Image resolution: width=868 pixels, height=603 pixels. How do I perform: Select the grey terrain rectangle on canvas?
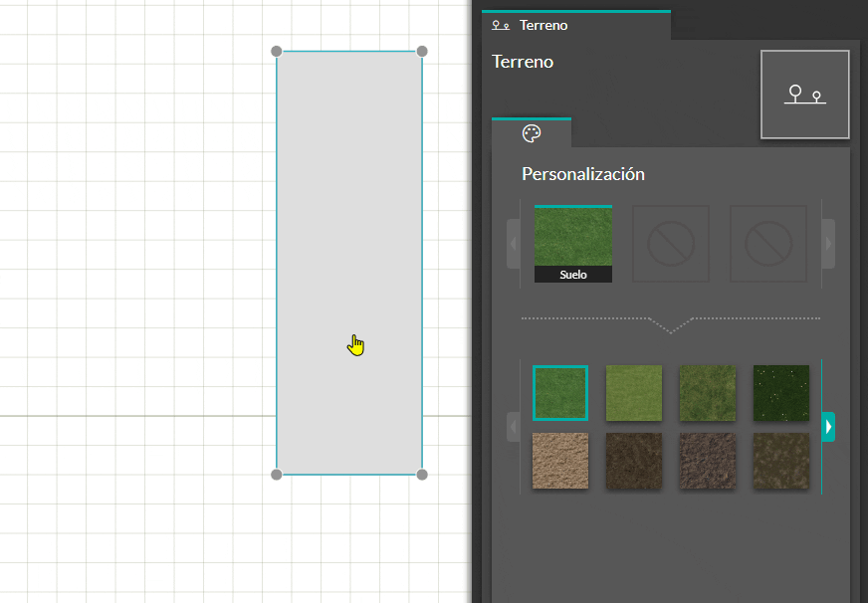tap(349, 263)
